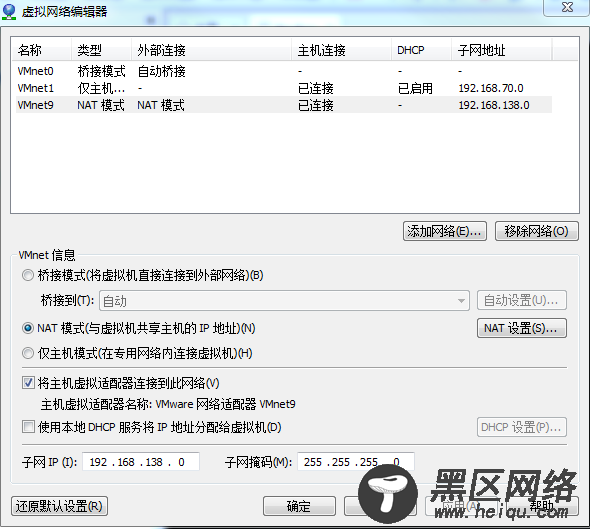The image size is (590, 529).
Task: Click the 192.168.70.0 subnet address cell
Action: (x=491, y=88)
